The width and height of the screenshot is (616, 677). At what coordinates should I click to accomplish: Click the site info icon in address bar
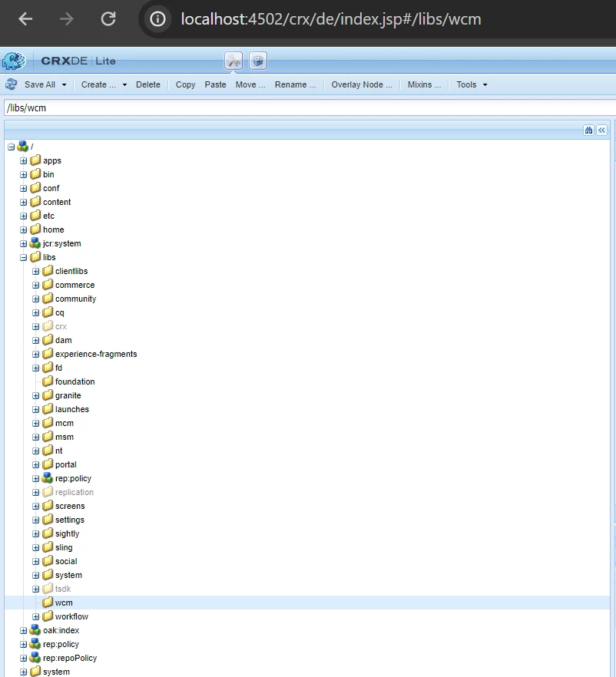[157, 19]
